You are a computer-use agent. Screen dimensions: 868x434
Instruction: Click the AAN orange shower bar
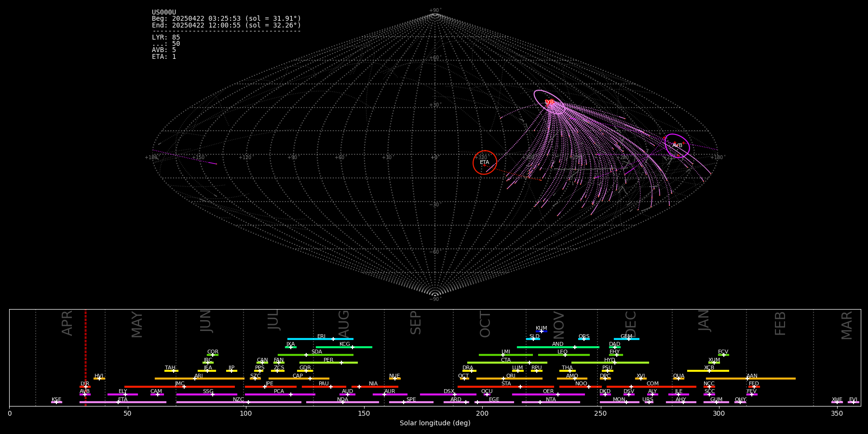point(751,379)
